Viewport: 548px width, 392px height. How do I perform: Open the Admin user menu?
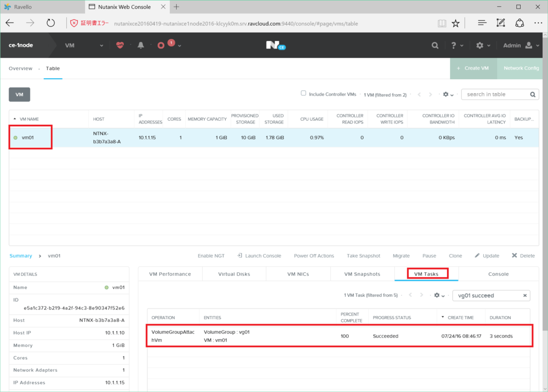(x=521, y=45)
